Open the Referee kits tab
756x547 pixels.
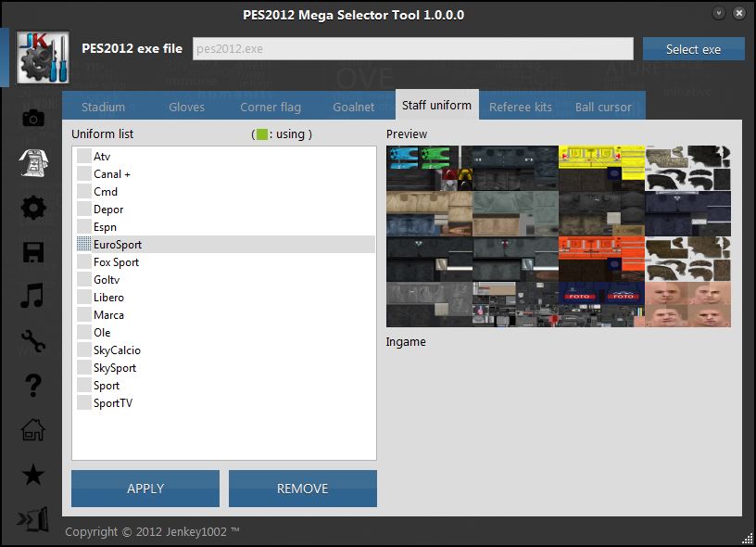tap(520, 107)
